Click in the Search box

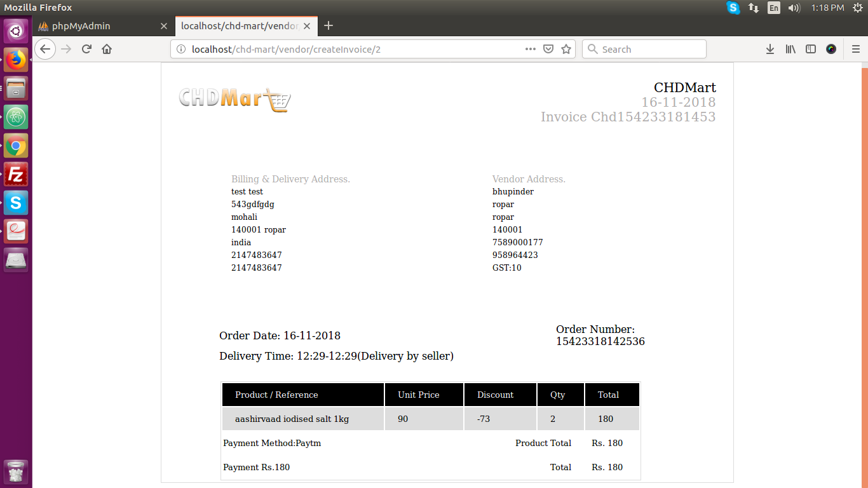(x=648, y=49)
